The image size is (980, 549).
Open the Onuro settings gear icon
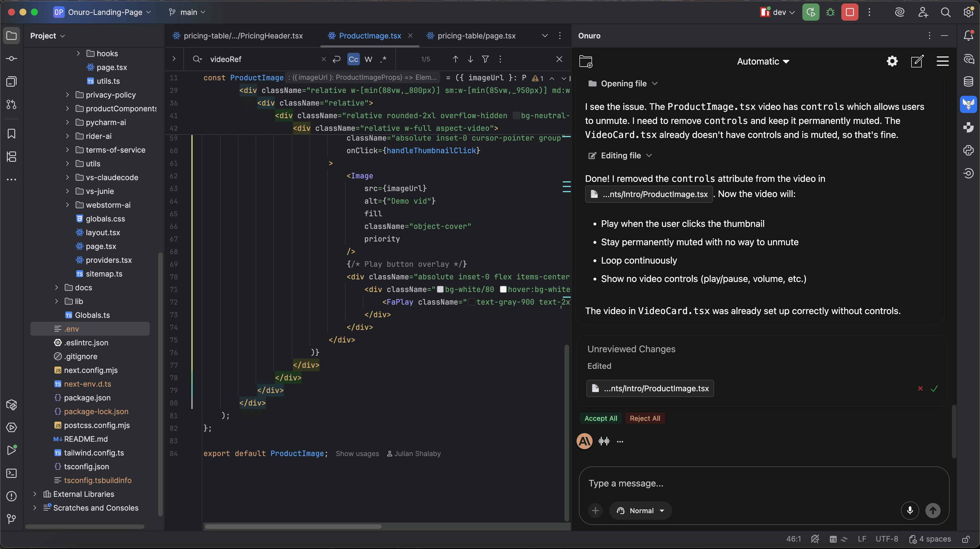[892, 61]
